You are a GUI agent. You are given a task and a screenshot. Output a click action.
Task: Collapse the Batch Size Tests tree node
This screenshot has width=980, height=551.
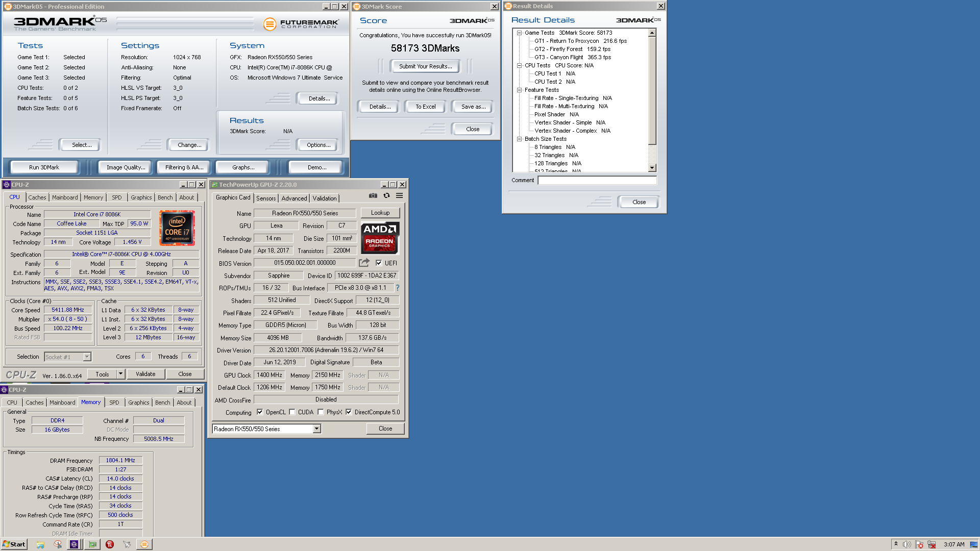tap(519, 139)
